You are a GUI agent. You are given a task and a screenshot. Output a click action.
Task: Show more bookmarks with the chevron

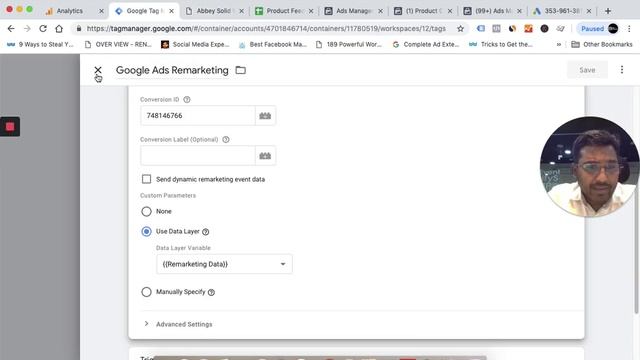[x=558, y=44]
